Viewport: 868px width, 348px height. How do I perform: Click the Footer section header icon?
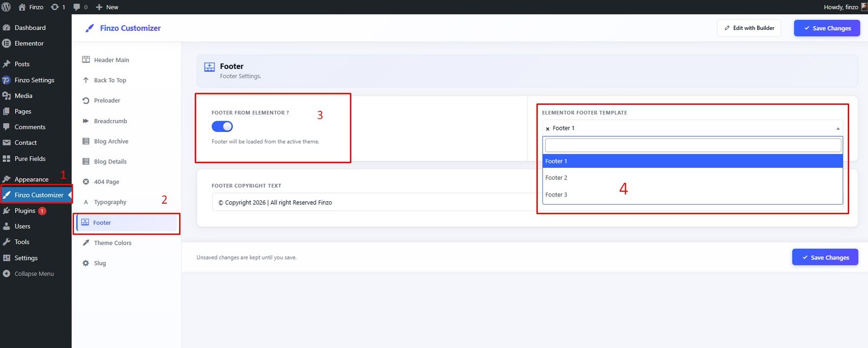tap(209, 67)
